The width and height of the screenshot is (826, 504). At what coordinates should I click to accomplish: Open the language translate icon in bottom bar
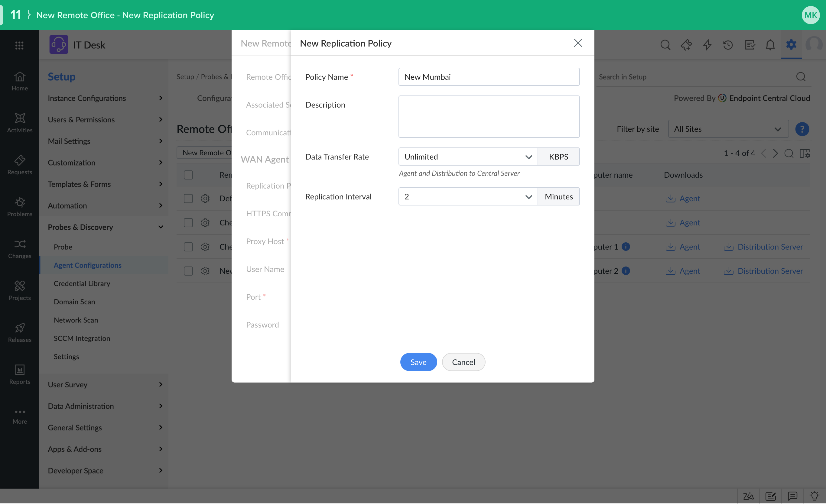coord(748,496)
